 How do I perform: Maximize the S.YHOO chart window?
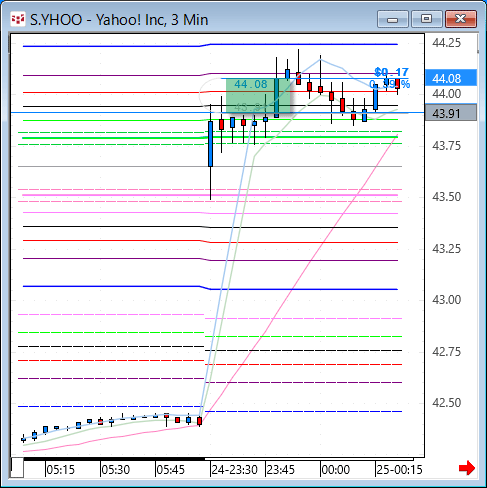tap(426, 19)
